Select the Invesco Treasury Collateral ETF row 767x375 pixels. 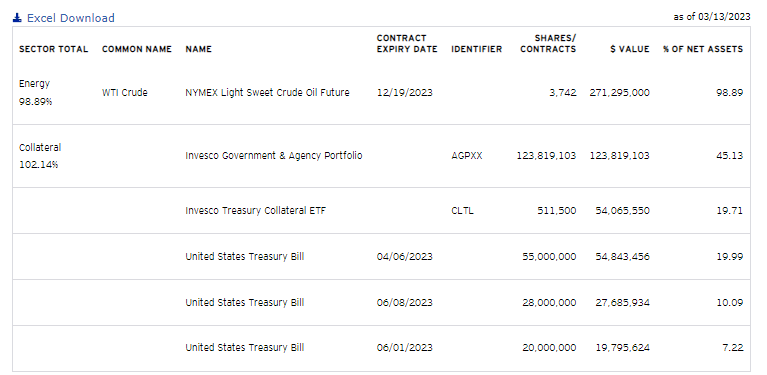click(x=382, y=211)
